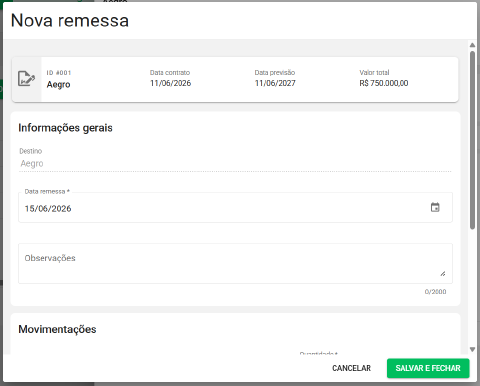Select forecast date 11/06/2027

point(275,83)
